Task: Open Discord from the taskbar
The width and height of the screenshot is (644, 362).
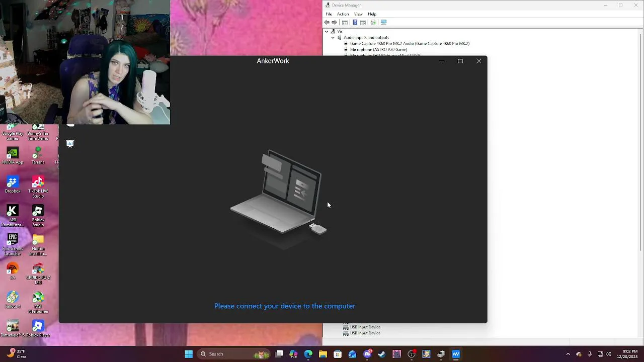Action: [x=367, y=354]
